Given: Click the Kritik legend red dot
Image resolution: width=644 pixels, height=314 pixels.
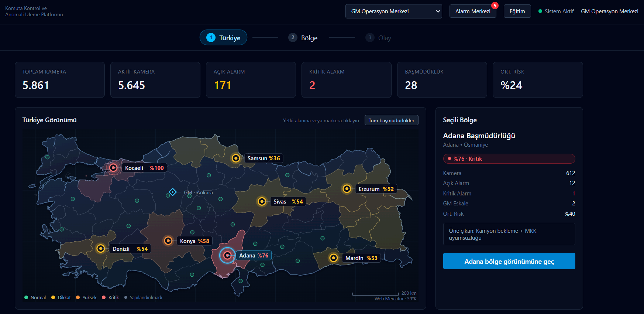Looking at the screenshot, I should click(104, 297).
